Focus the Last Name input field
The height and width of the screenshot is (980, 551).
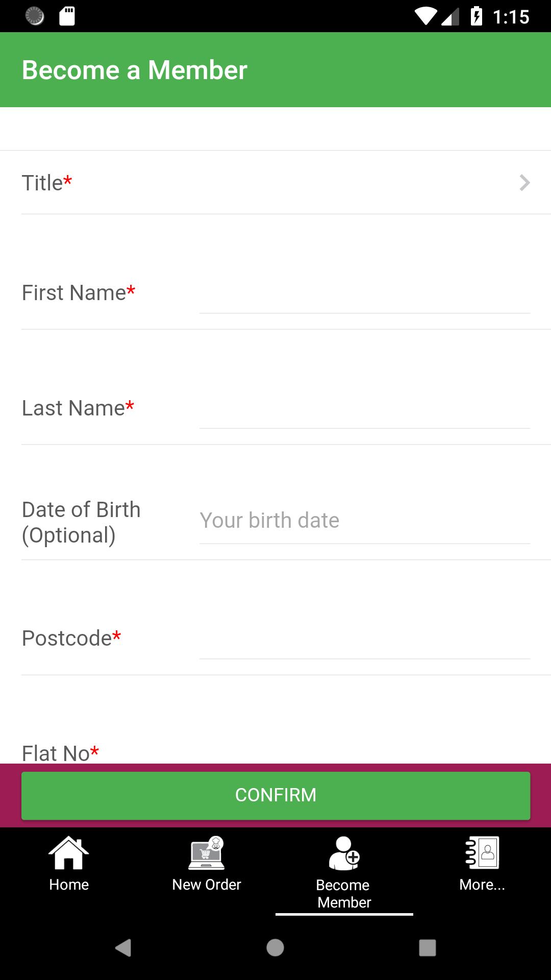pos(365,408)
